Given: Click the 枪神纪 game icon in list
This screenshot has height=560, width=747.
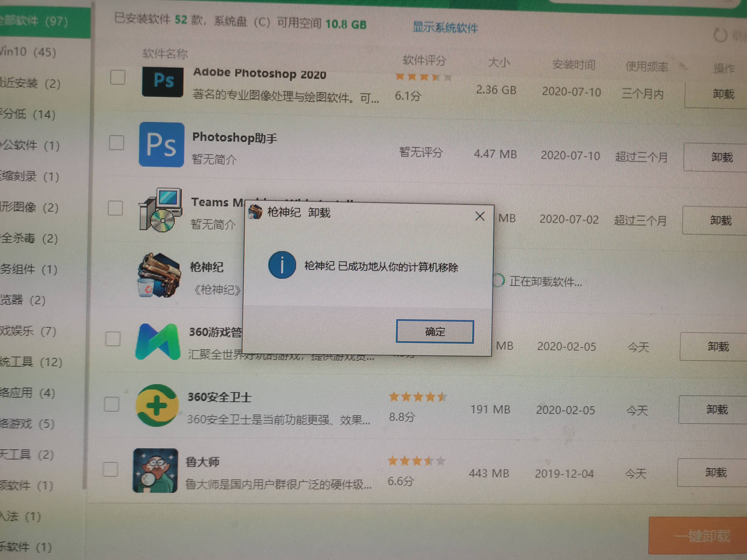Looking at the screenshot, I should pos(159,275).
